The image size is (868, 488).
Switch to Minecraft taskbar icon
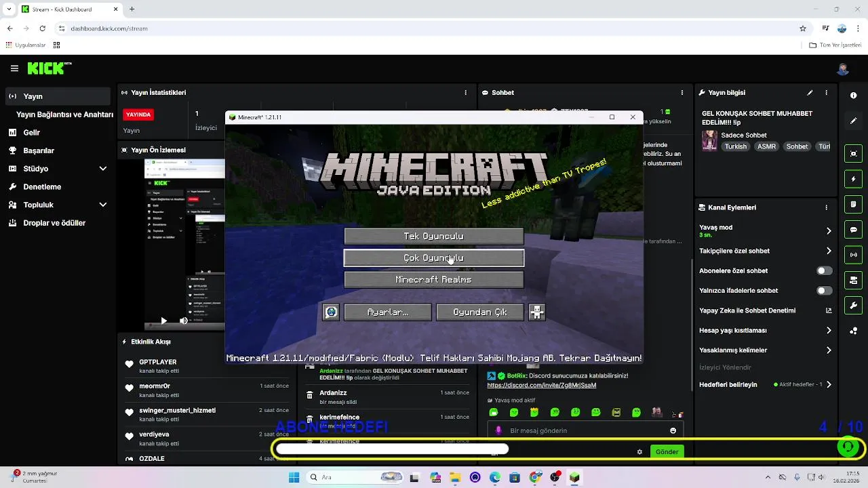pos(574,477)
